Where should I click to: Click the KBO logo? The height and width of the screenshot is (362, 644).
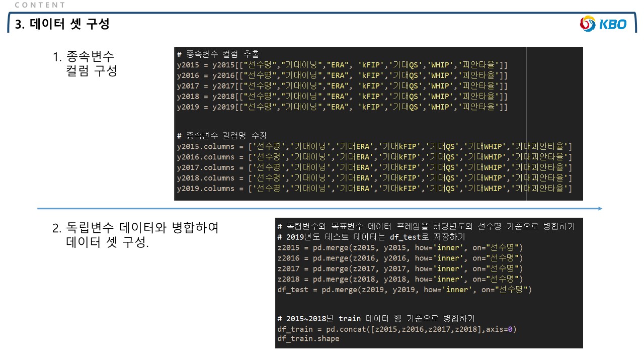click(x=603, y=24)
